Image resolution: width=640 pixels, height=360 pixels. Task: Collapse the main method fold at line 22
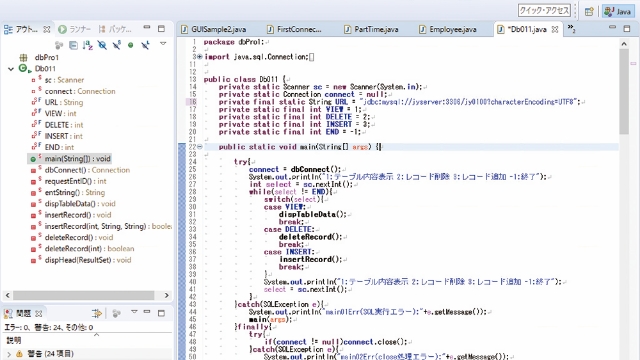click(200, 147)
